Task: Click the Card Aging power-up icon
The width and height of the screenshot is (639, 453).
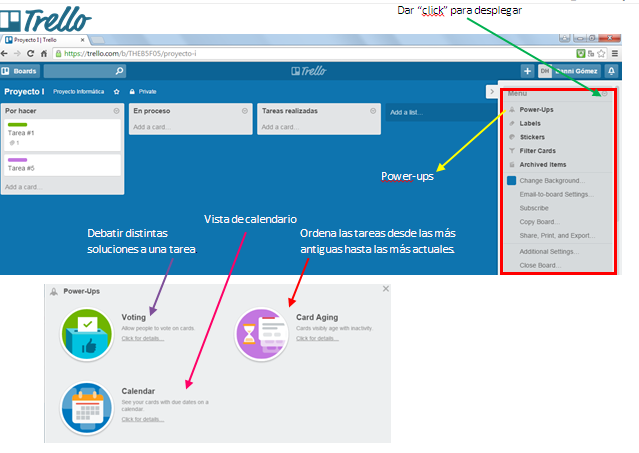Action: (262, 334)
